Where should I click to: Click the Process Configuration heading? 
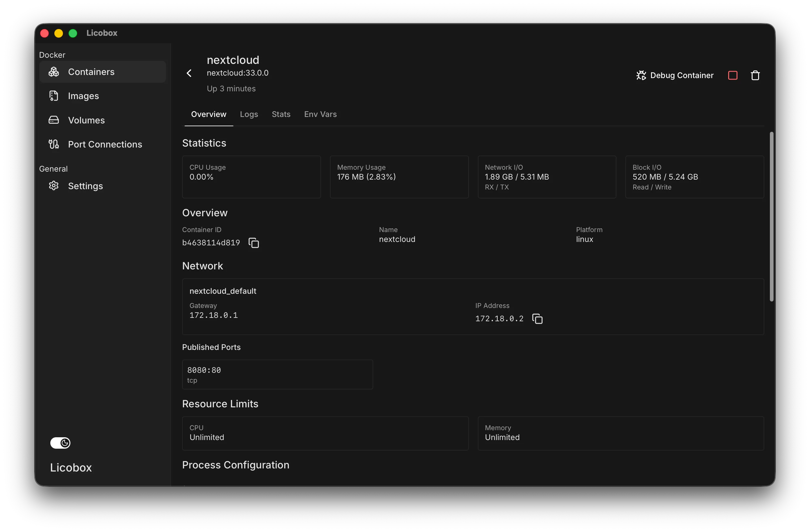point(236,465)
